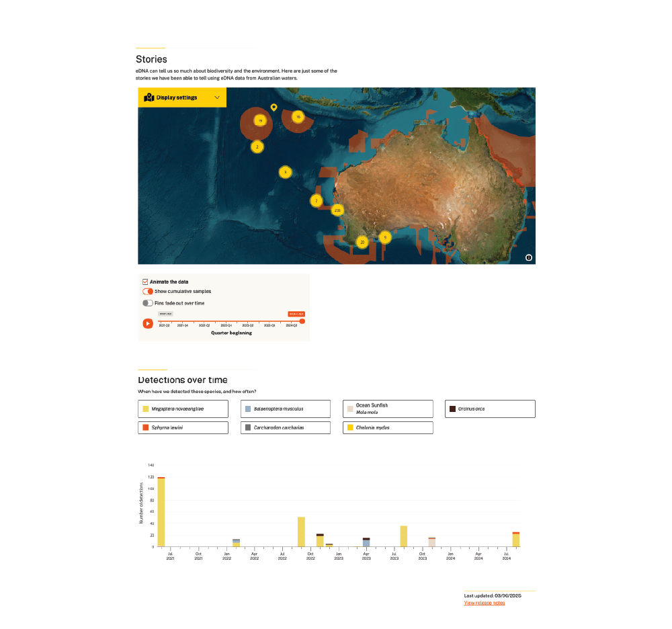Select the cluster marker labeled 20

pyautogui.click(x=362, y=242)
